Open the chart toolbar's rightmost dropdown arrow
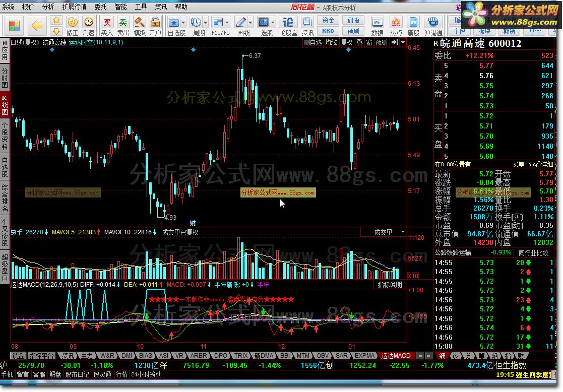This screenshot has height=392, width=563. [403, 42]
